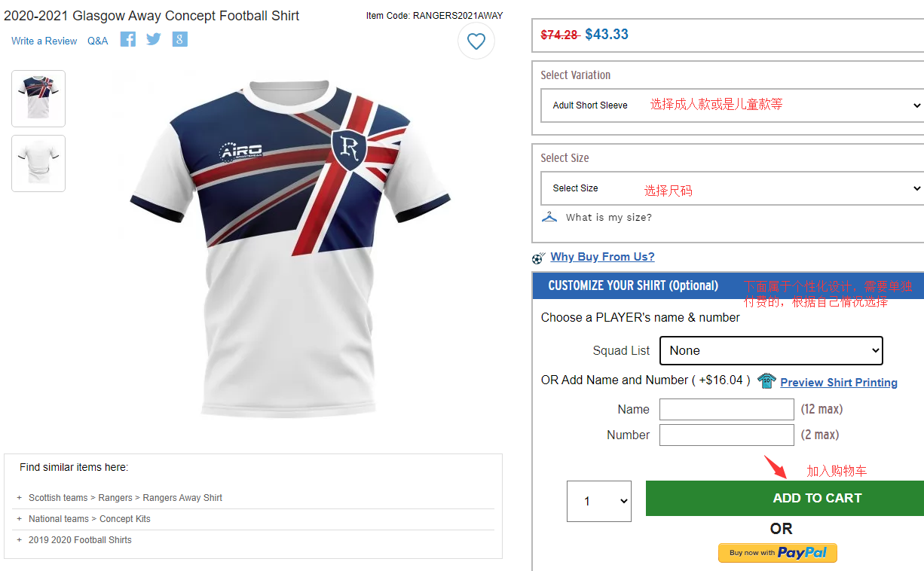Open the quantity selector dropdown
Screen dimensions: 924x571
599,501
